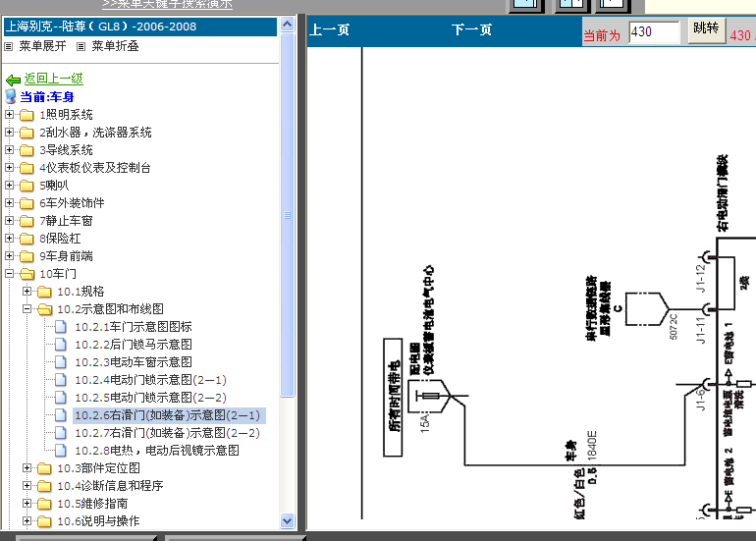Click the page icon of 10.2.3电动车窗示意图
Image resolution: width=756 pixels, height=541 pixels.
pos(61,362)
